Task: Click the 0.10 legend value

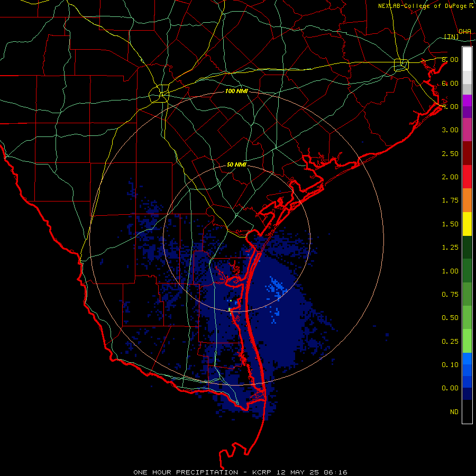Action: coord(450,364)
